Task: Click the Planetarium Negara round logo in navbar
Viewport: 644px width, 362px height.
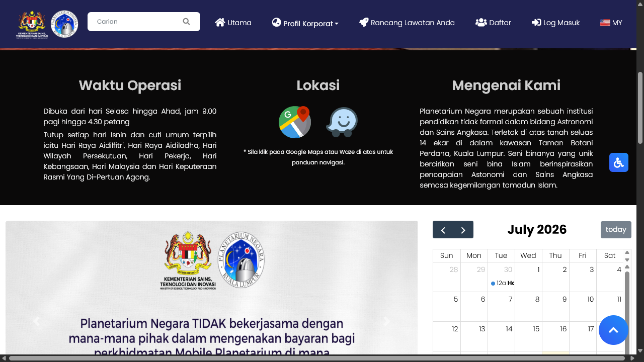Action: click(65, 24)
